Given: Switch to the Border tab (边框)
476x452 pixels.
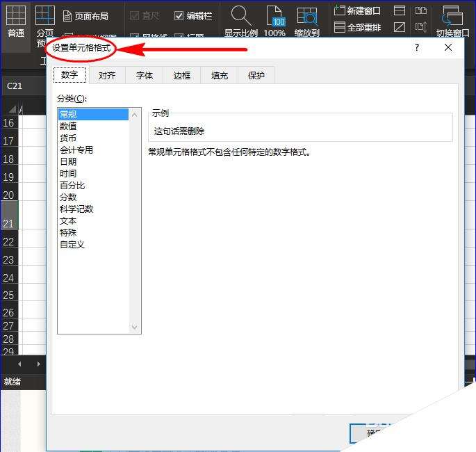Looking at the screenshot, I should pyautogui.click(x=182, y=75).
